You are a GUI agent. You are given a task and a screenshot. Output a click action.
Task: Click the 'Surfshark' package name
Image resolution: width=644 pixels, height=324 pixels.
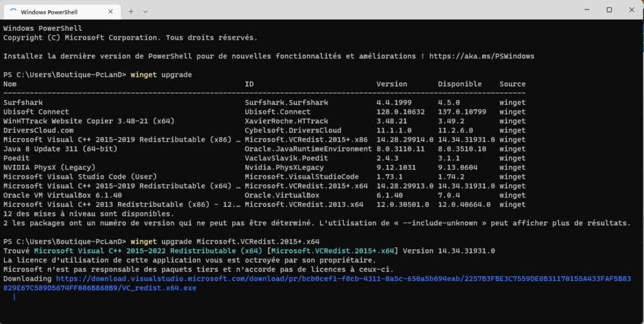pos(23,103)
